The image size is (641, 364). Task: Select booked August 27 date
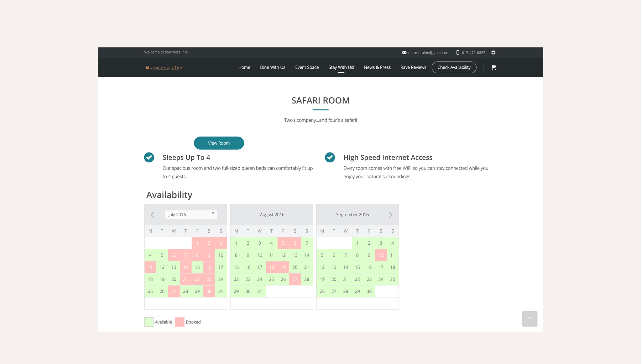[295, 279]
